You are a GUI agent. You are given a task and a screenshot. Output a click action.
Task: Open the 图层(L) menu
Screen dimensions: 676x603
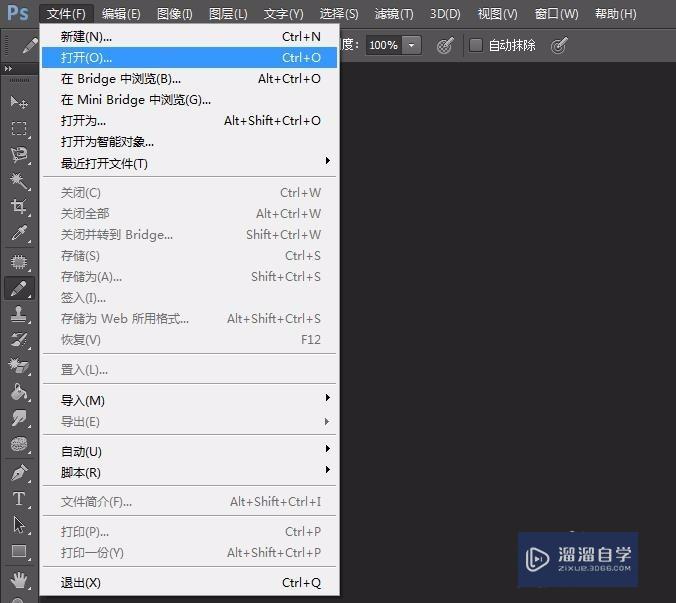tap(228, 14)
